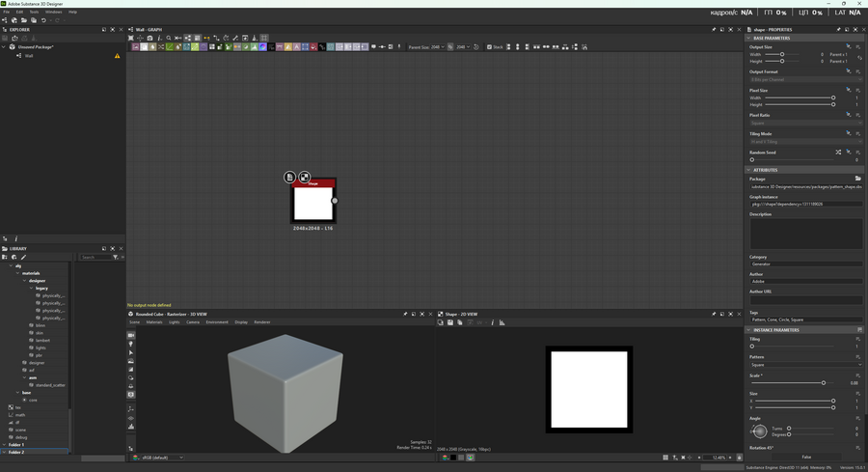Click the histogram icon in the 2D view toolbar
Image resolution: width=868 pixels, height=472 pixels.
(502, 322)
